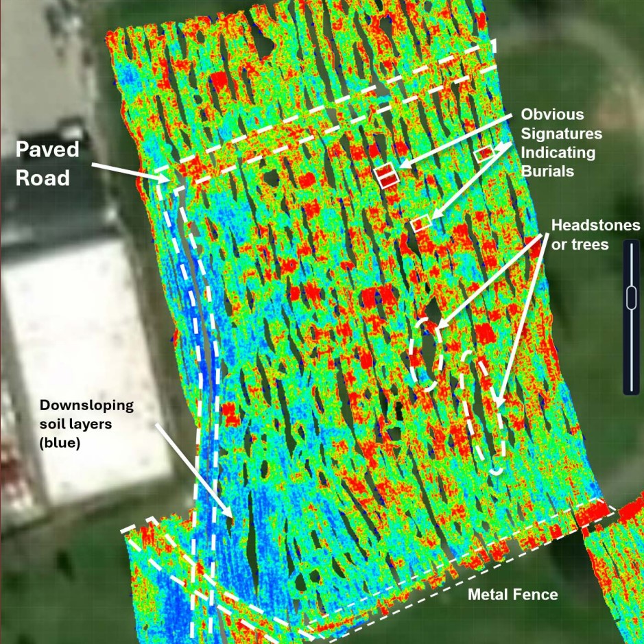
Task: Select the double burial signature marker box
Action: 386,175
